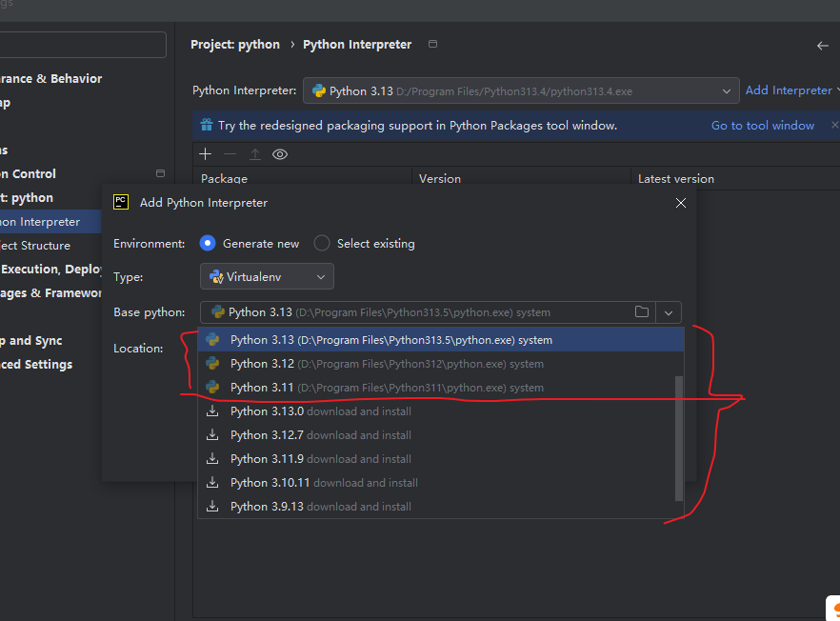Click the folder browse icon in Base python
This screenshot has width=840, height=621.
click(642, 311)
